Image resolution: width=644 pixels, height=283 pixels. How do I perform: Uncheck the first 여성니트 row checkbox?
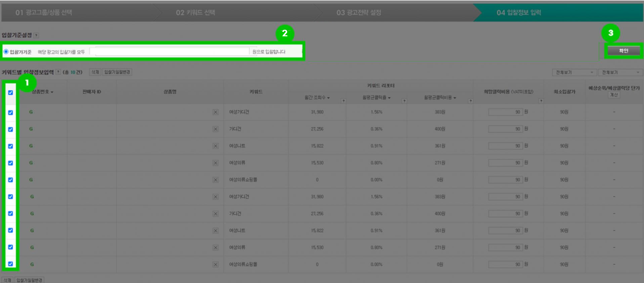pos(11,146)
